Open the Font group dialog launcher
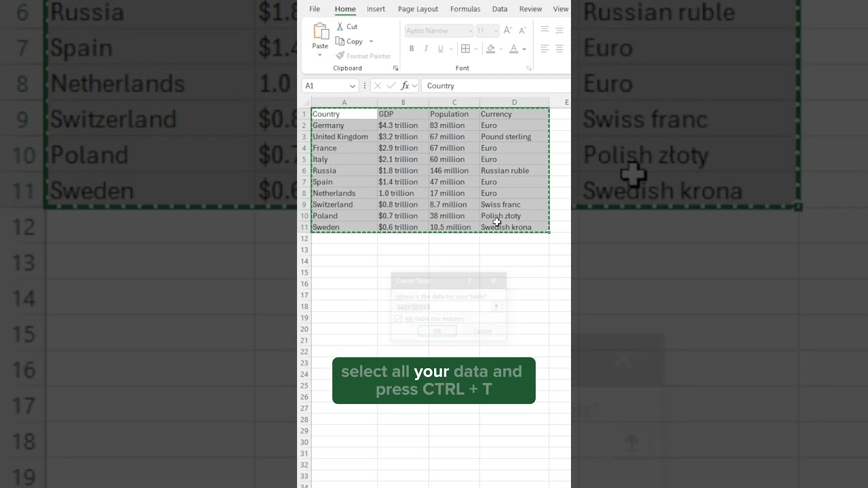This screenshot has width=868, height=488. (x=529, y=68)
